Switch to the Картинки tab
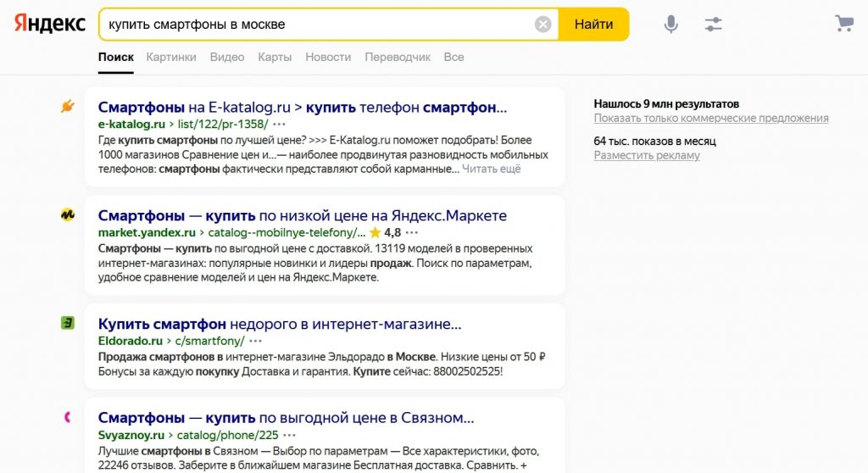Screen dimensions: 868x473 click(171, 57)
